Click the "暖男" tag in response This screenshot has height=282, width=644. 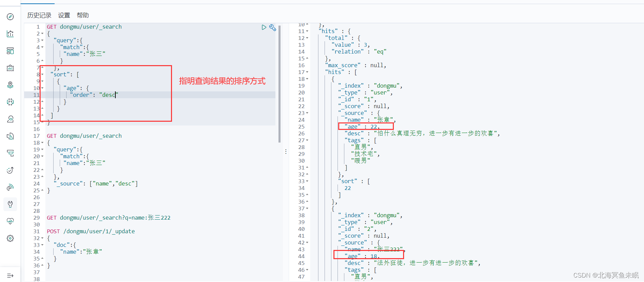tap(360, 161)
